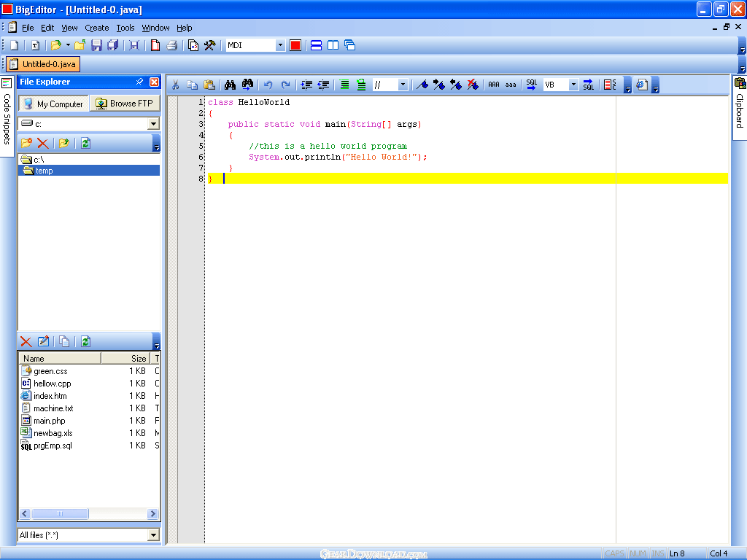Open Find and Replace binoculars
Viewport: 747px width, 560px height.
[247, 85]
